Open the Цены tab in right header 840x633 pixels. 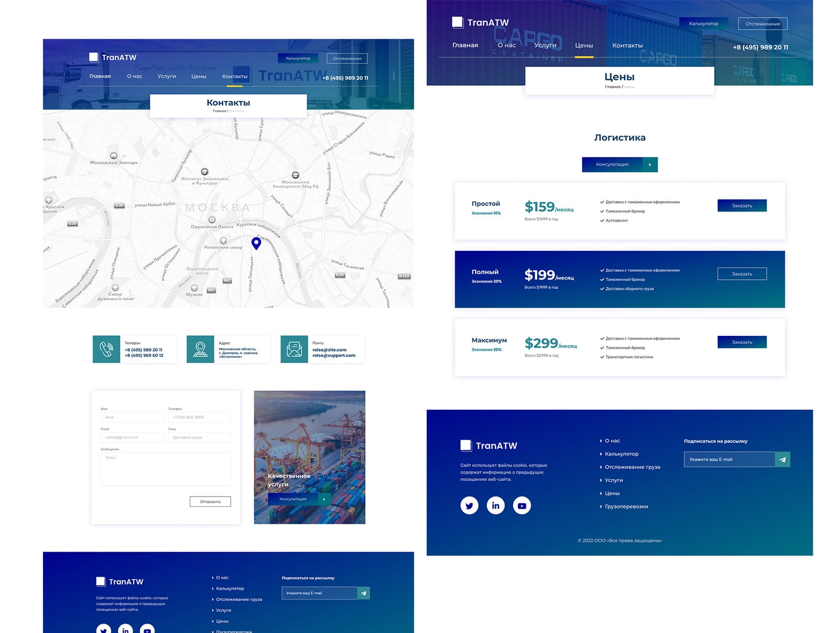[584, 46]
